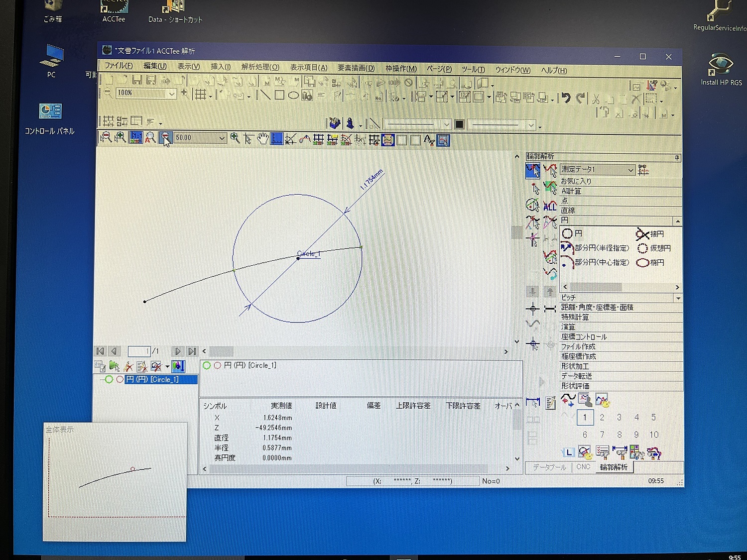This screenshot has width=747, height=560.
Task: Open the 100% zoom dropdown
Action: (171, 93)
